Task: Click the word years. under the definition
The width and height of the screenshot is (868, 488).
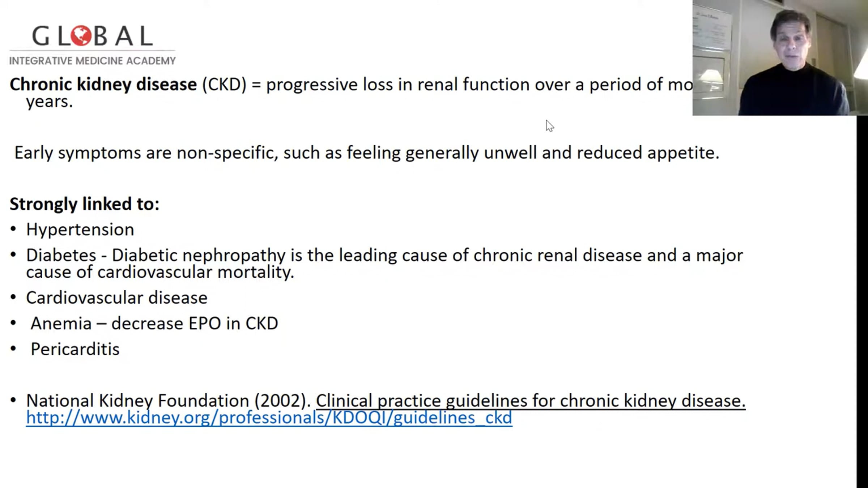Action: click(x=50, y=102)
